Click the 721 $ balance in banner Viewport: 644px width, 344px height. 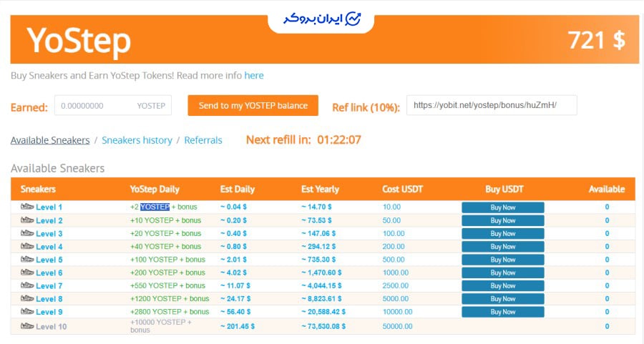pos(597,40)
